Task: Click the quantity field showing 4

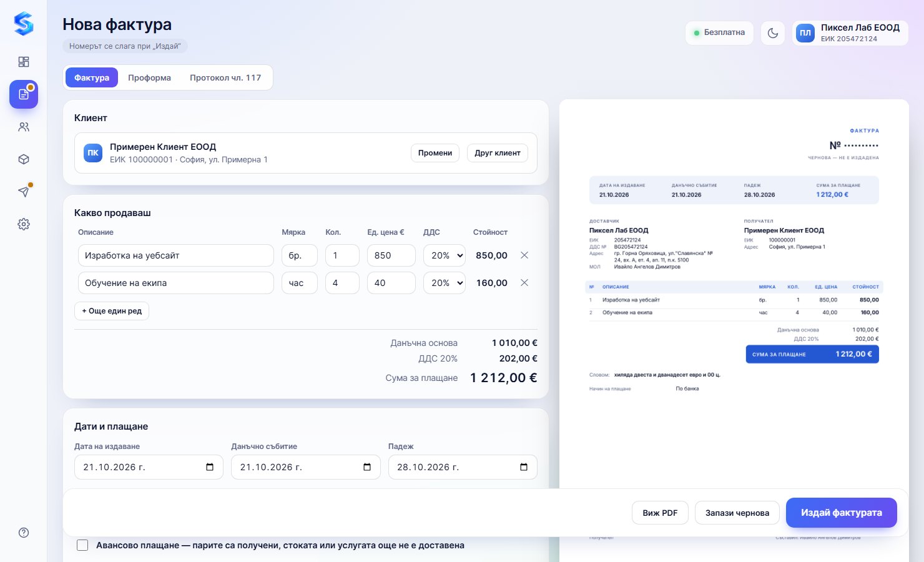Action: (x=342, y=283)
